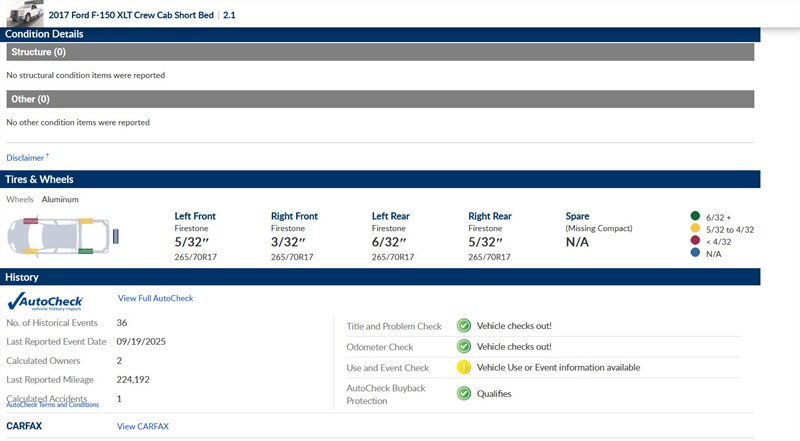Click the Title and Problem Check checkmark

pyautogui.click(x=464, y=326)
